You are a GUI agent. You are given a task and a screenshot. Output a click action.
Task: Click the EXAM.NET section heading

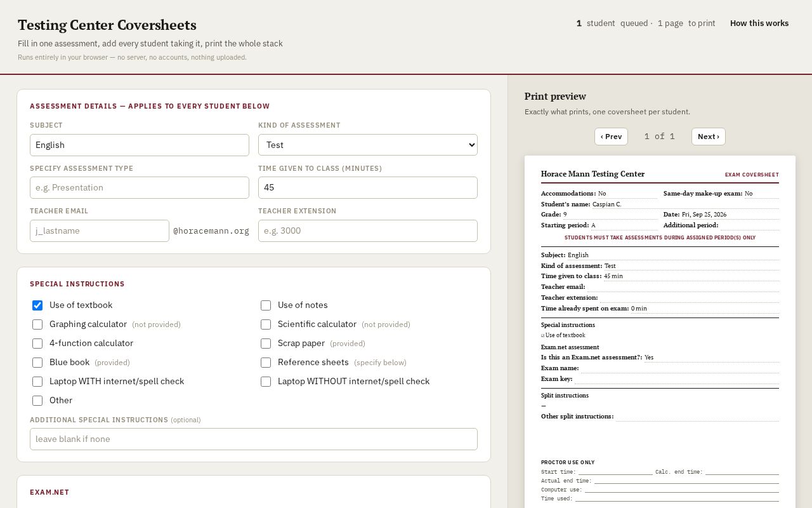49,492
